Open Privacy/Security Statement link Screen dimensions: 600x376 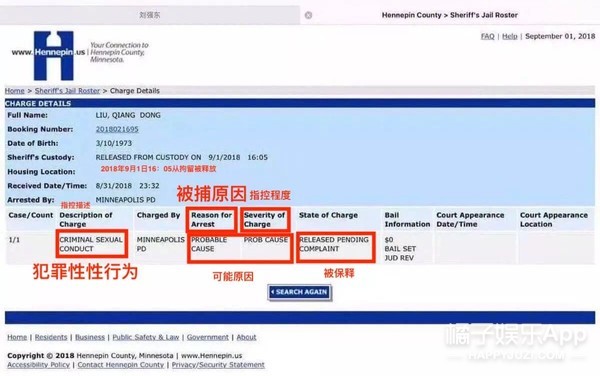click(x=218, y=365)
